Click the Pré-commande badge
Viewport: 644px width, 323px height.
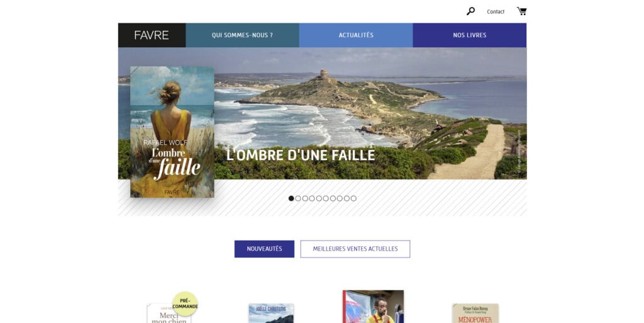coord(185,303)
